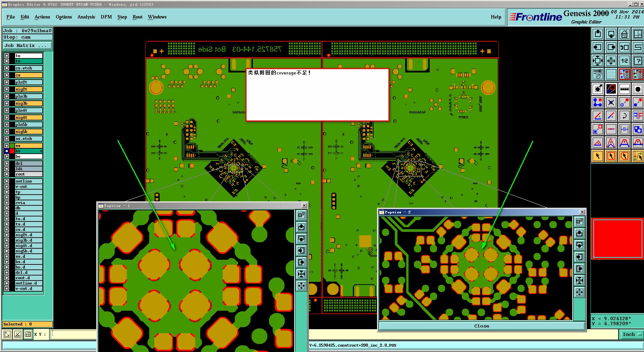Viewport: 644px width, 352px height.
Task: Toggle the grid display icon
Action: click(x=611, y=74)
